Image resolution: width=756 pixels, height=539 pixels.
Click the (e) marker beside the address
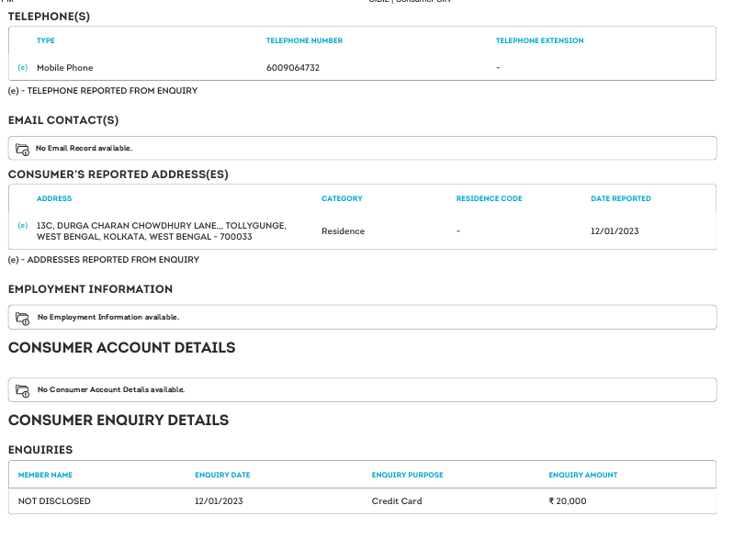coord(23,226)
